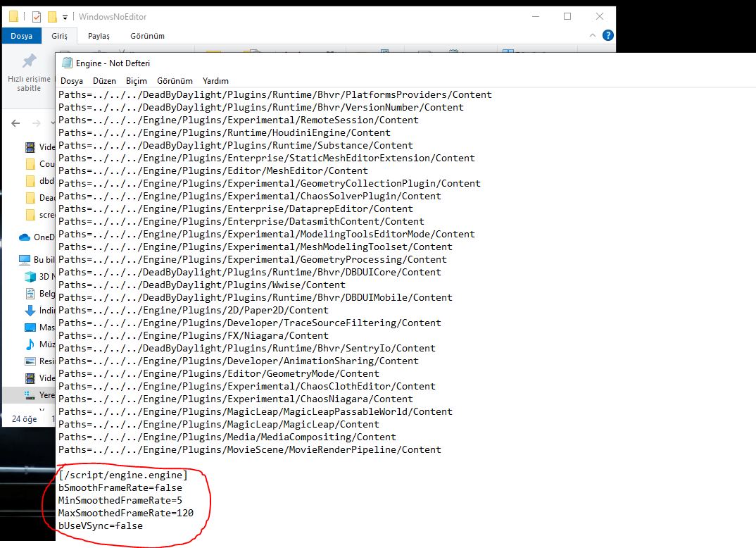This screenshot has width=756, height=548.
Task: Open OneDrive in the navigation pane
Action: point(37,237)
